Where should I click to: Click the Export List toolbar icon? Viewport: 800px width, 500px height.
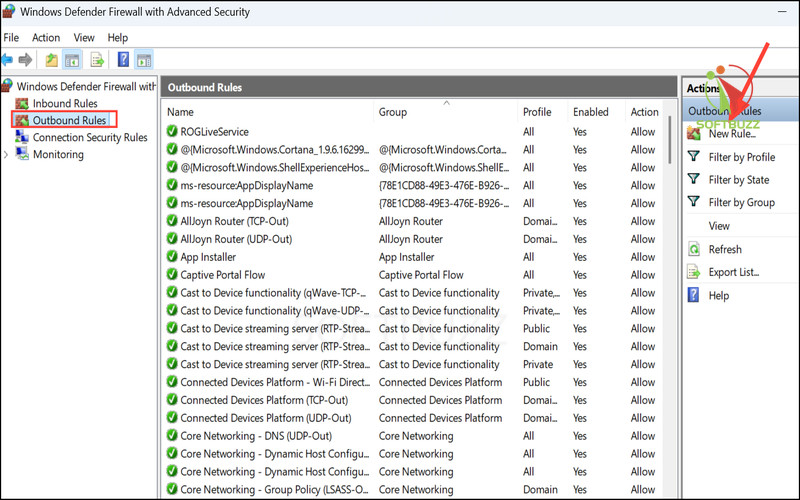tap(97, 60)
